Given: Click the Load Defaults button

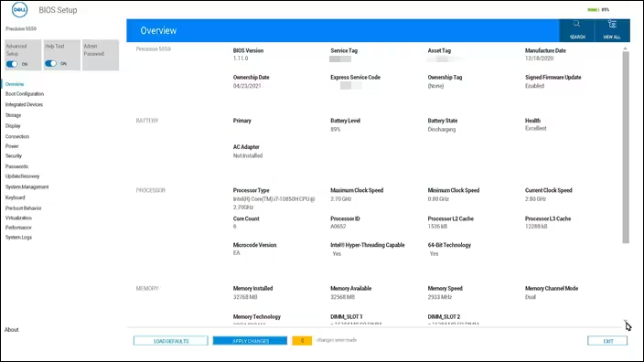Looking at the screenshot, I should point(171,341).
